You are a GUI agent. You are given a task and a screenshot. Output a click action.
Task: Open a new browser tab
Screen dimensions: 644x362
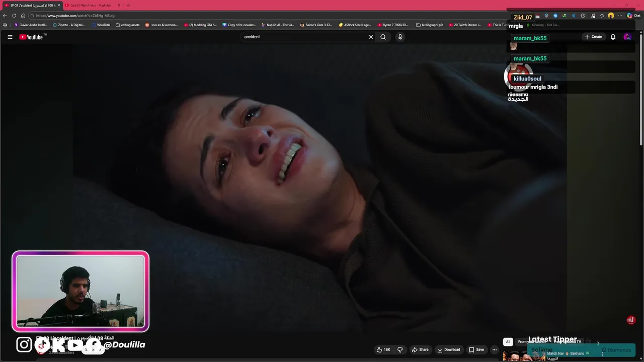[128, 5]
